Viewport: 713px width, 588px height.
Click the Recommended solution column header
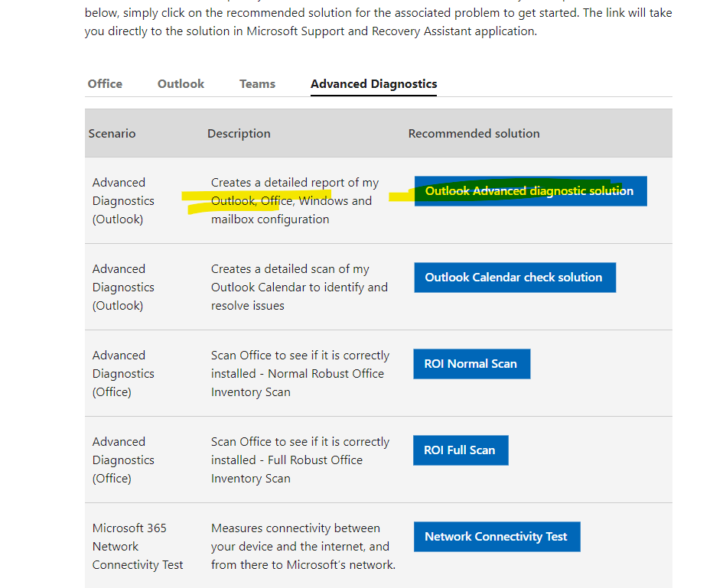[x=474, y=134]
